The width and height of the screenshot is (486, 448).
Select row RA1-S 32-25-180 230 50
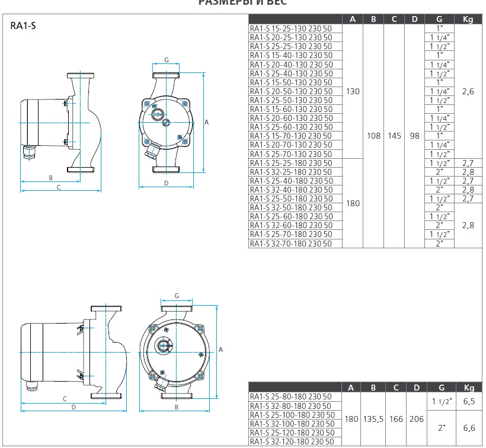pyautogui.click(x=295, y=172)
